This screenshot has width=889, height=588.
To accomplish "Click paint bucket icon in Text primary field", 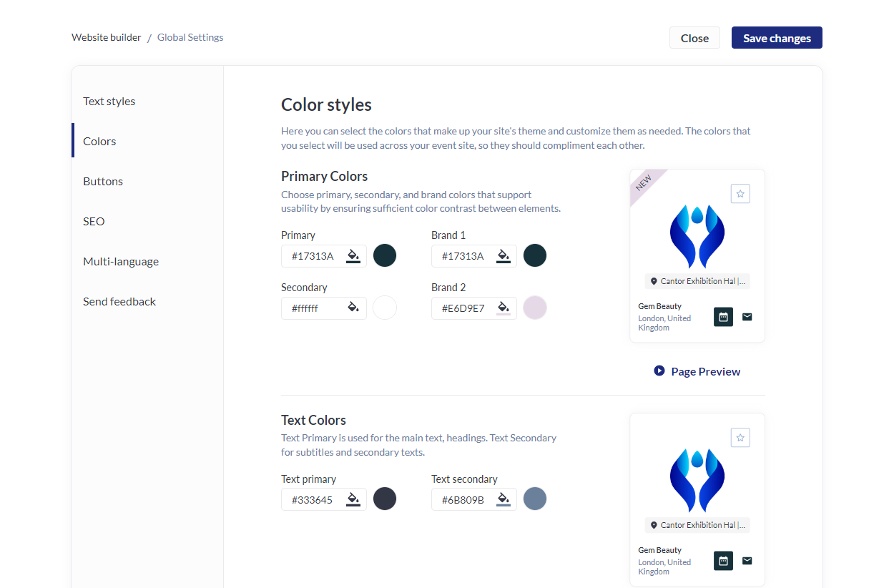I will tap(353, 499).
